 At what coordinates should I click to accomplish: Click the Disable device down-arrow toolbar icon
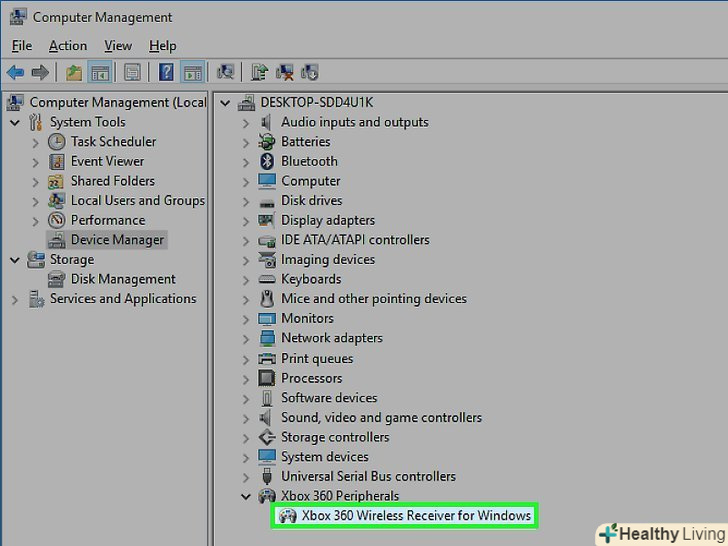click(x=310, y=72)
